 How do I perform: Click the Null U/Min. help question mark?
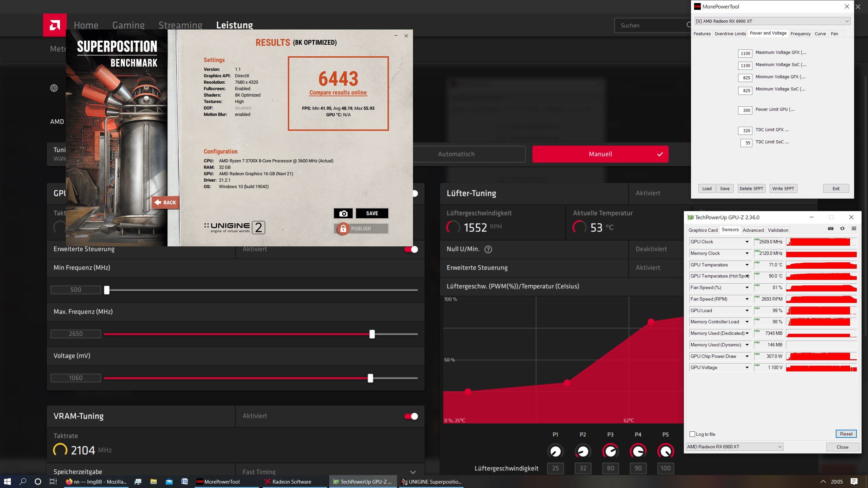(488, 249)
